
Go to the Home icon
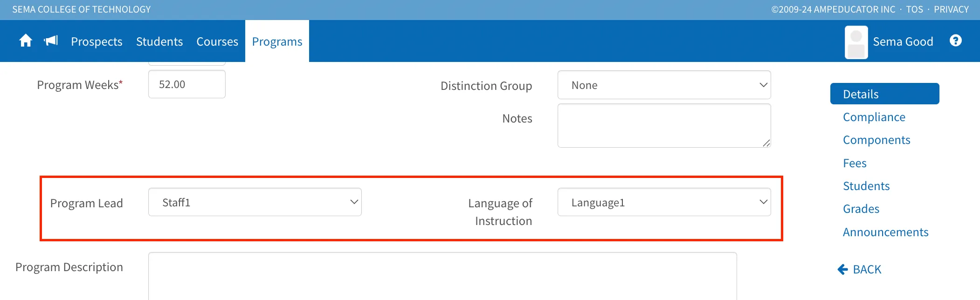tap(26, 41)
